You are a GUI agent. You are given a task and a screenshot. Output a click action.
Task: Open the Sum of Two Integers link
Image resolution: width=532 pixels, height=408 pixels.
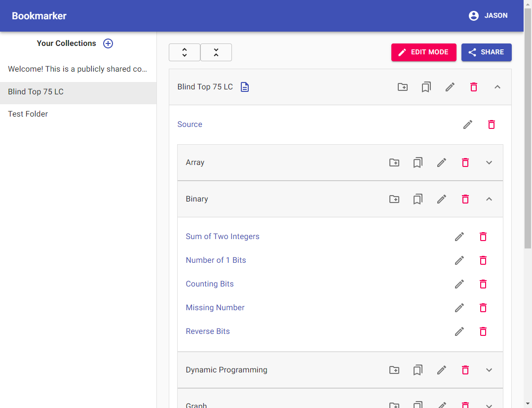tap(223, 237)
